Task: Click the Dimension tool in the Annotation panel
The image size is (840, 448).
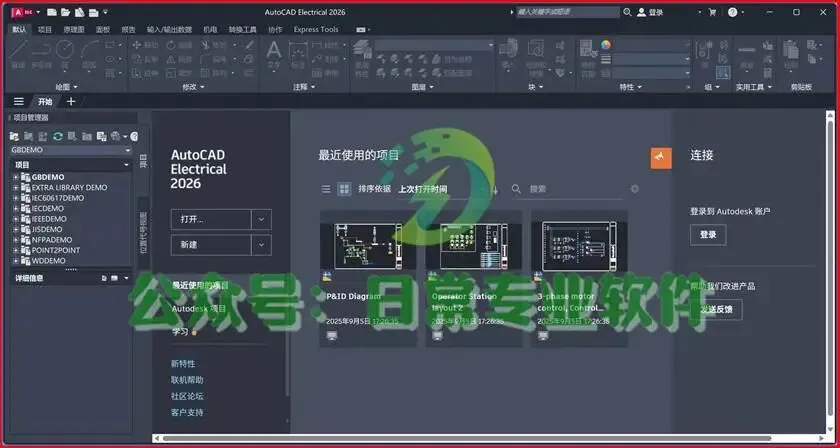Action: (297, 54)
